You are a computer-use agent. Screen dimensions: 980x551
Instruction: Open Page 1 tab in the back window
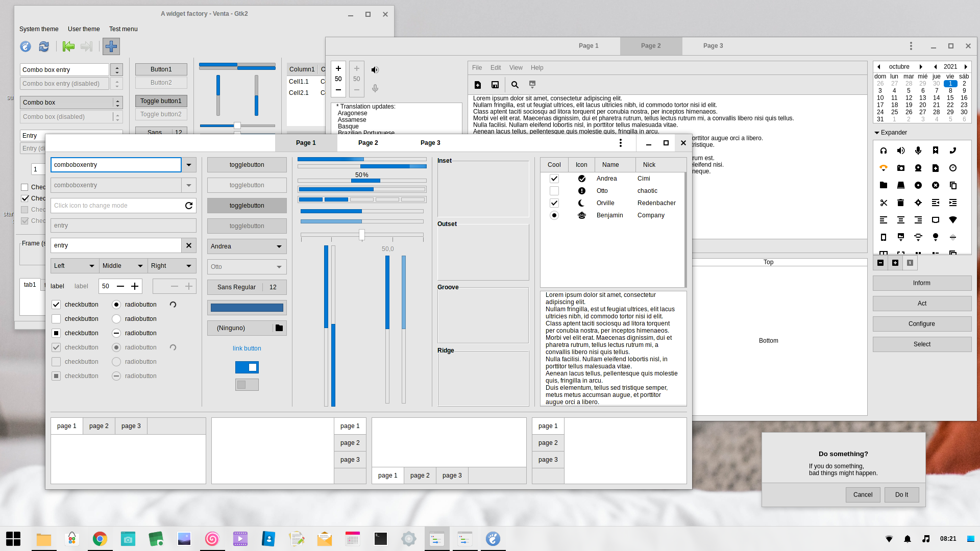[x=589, y=46]
